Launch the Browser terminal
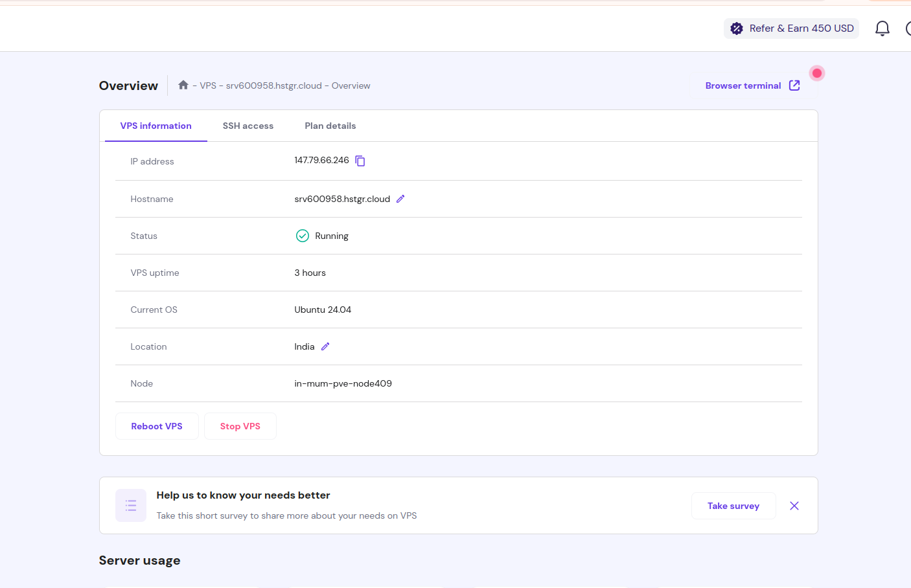 point(743,85)
